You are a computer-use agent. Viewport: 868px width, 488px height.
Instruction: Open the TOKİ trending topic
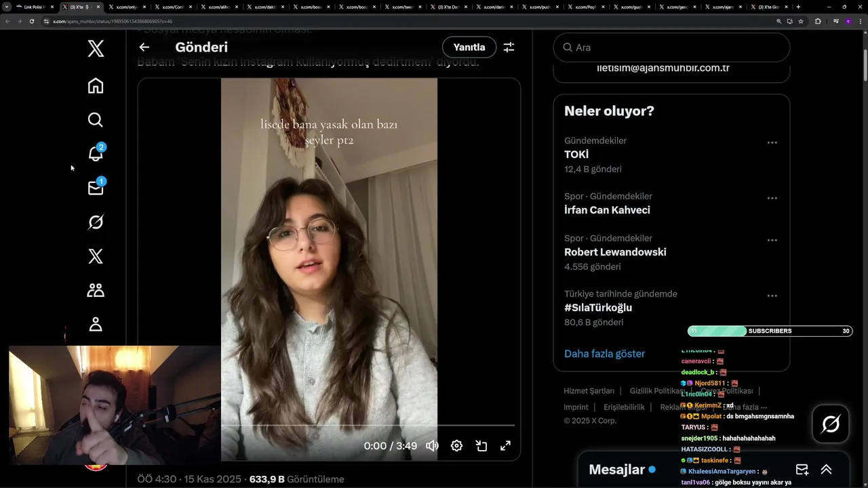(576, 155)
